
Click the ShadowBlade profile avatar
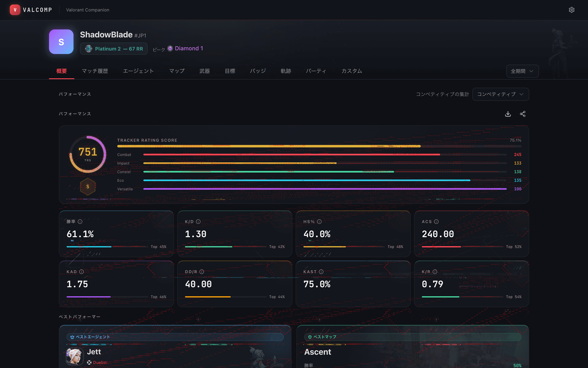coord(61,42)
